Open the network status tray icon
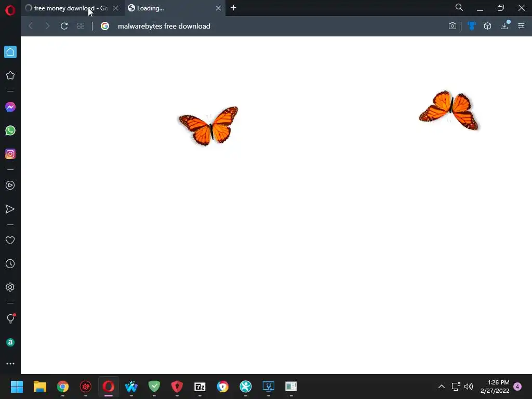 point(456,387)
